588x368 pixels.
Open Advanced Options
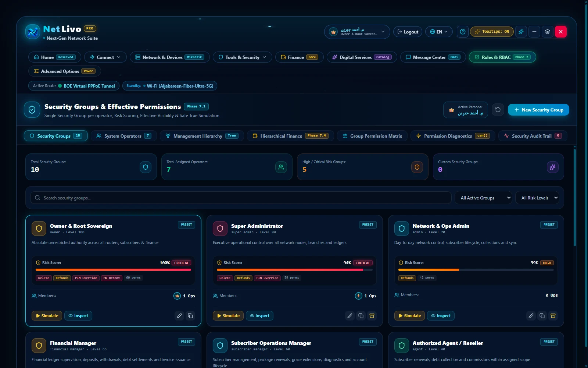[65, 71]
